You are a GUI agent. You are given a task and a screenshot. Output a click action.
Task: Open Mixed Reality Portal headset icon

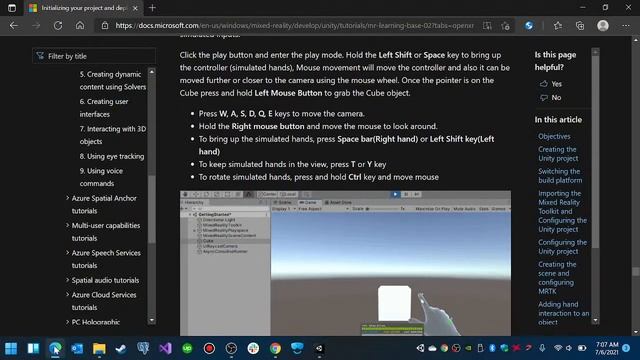point(298,349)
